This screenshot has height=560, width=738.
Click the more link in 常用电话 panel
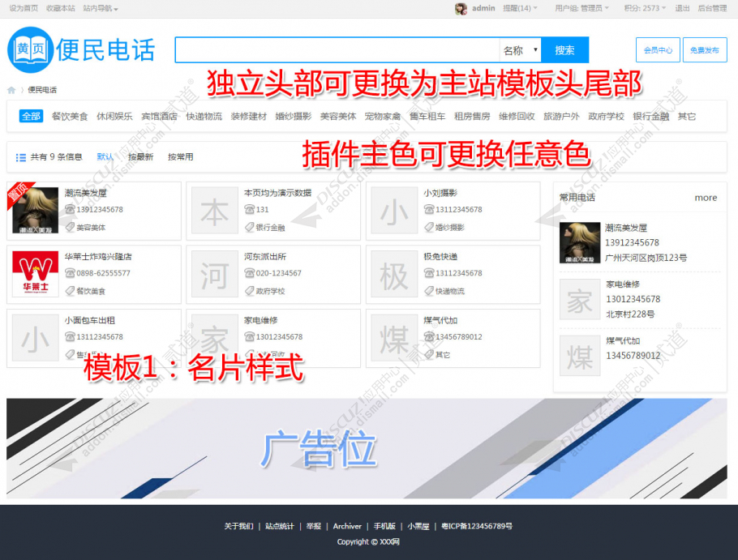tap(706, 197)
